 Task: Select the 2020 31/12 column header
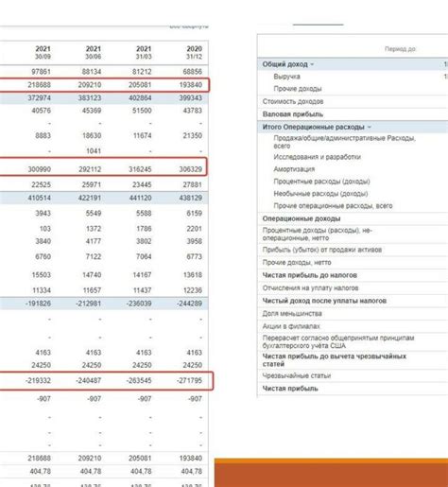194,53
